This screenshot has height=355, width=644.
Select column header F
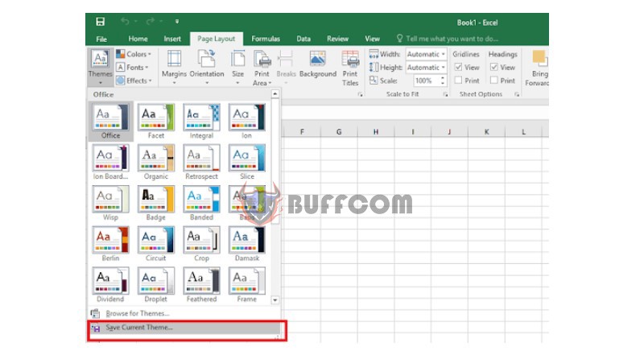point(302,132)
